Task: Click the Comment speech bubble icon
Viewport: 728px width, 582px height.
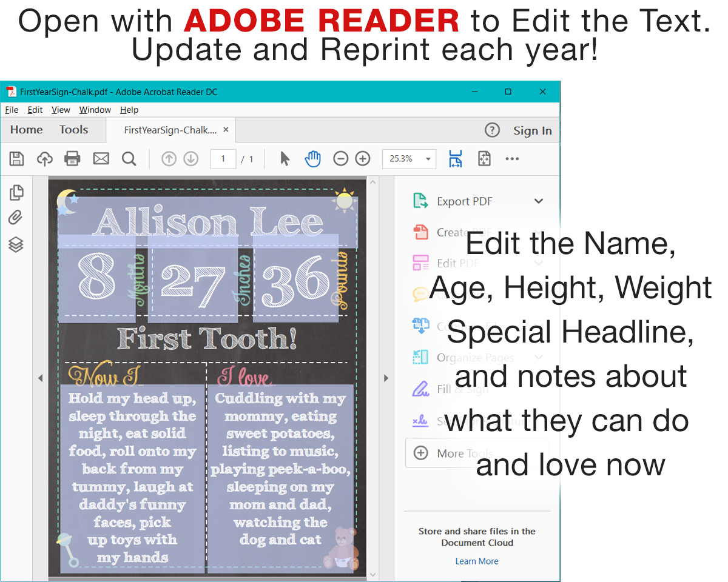Action: point(420,295)
